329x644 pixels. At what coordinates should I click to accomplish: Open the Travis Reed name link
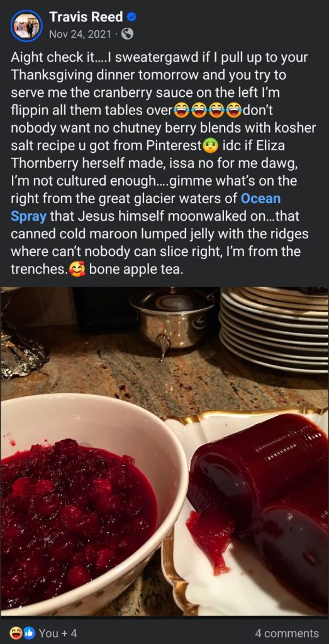tap(86, 17)
